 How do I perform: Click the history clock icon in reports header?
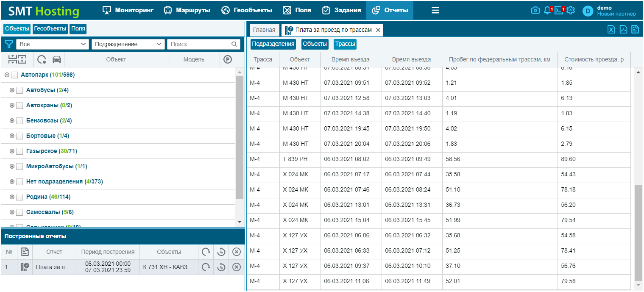(221, 252)
